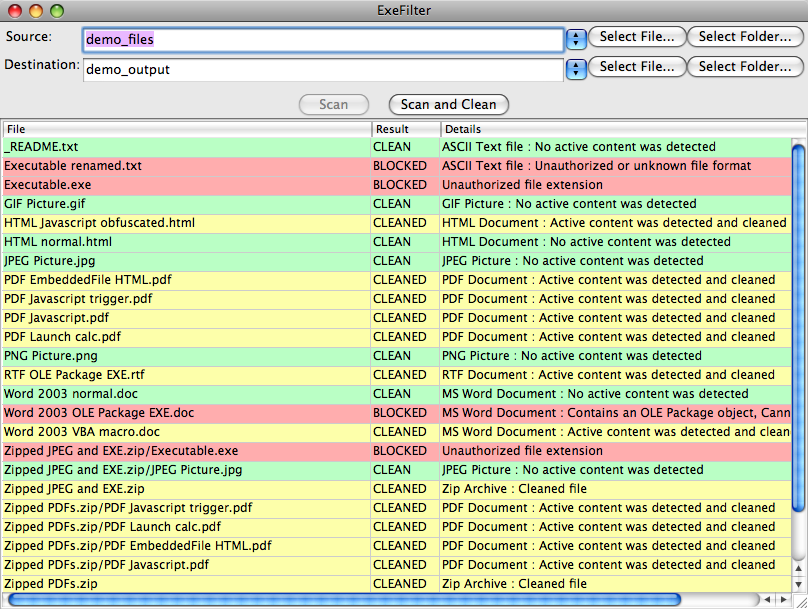The height and width of the screenshot is (609, 808).
Task: Click 'Zip Archive : Cleaned file' for Zipped PDFs.zip
Action: pyautogui.click(x=514, y=584)
